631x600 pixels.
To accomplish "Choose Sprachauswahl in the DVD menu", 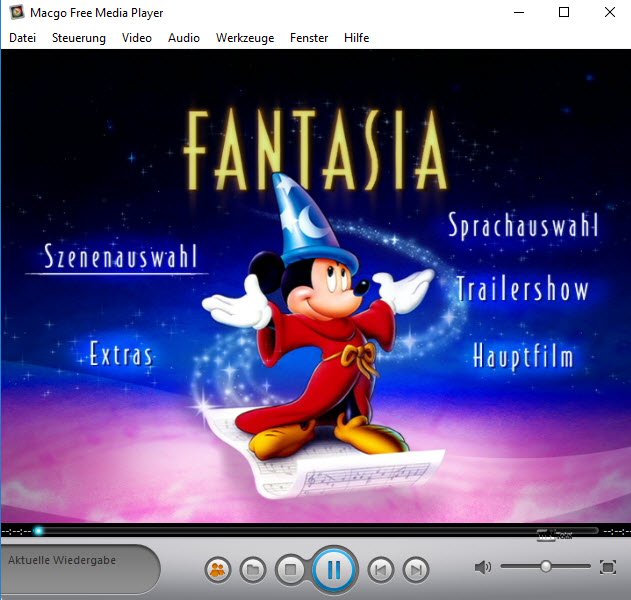I will point(523,225).
